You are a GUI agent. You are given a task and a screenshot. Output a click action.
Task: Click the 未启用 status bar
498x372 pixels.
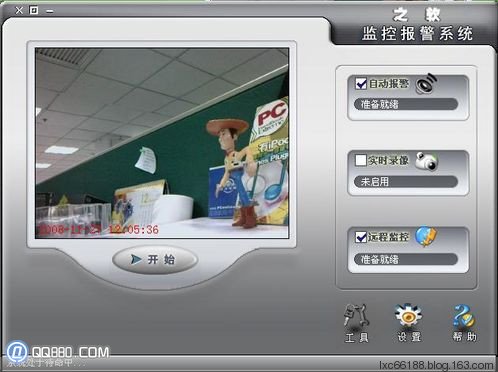coord(406,182)
